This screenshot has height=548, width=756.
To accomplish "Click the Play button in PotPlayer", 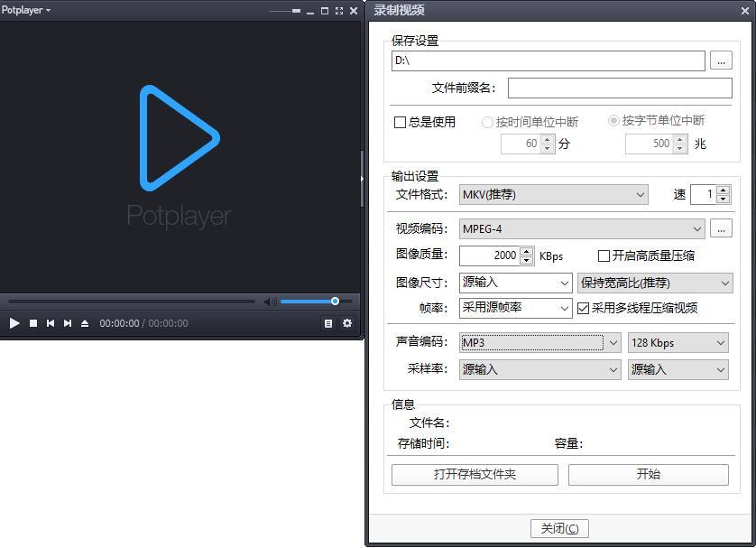I will (x=14, y=322).
